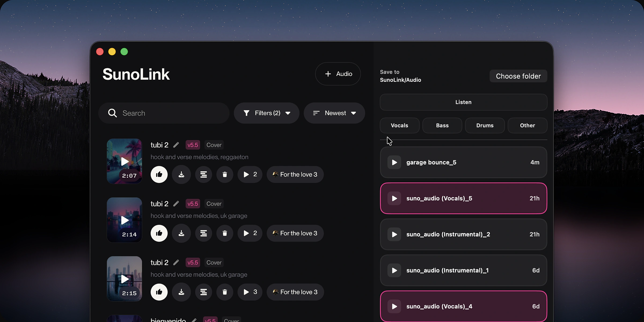Select the Drums stem tab
644x322 pixels.
485,125
